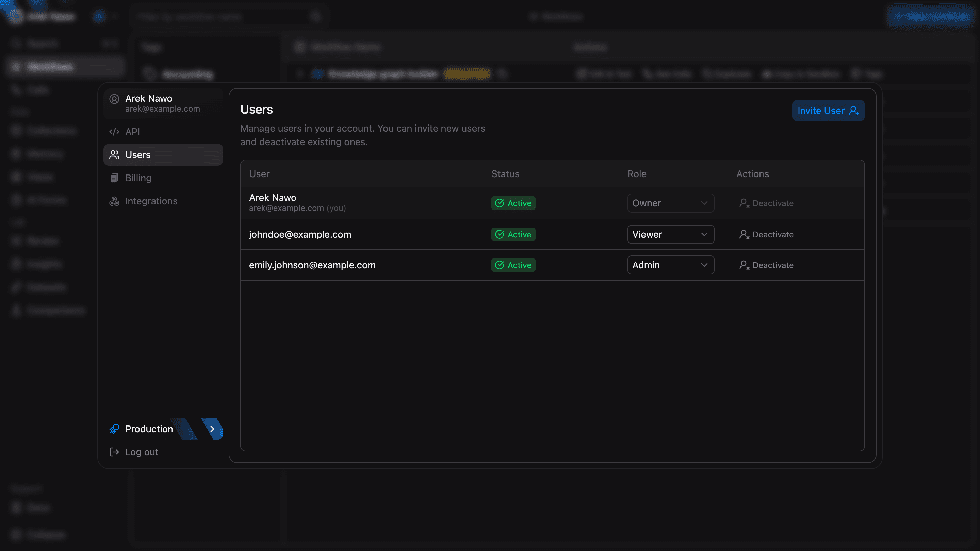Click the blurred New workflow button in background
This screenshot has height=551, width=980.
coord(930,16)
